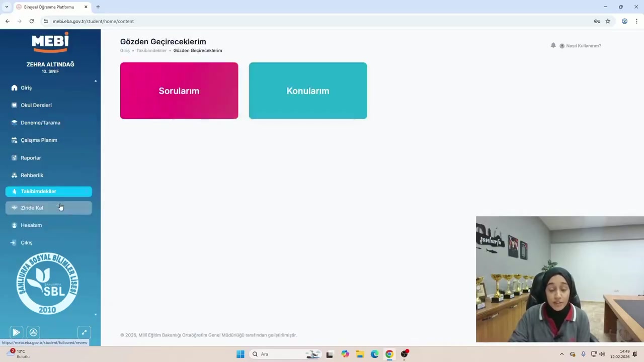The image size is (644, 362).
Task: Bookmark this page with the star icon
Action: pos(608,21)
